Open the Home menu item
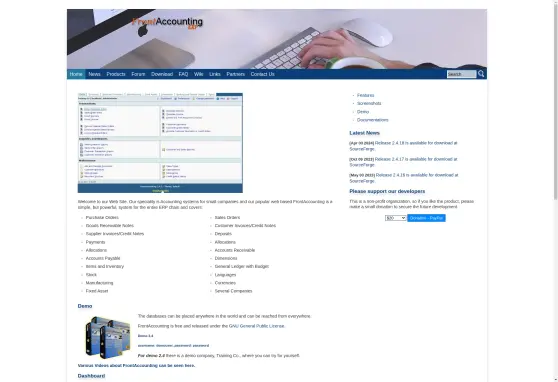 click(x=76, y=74)
